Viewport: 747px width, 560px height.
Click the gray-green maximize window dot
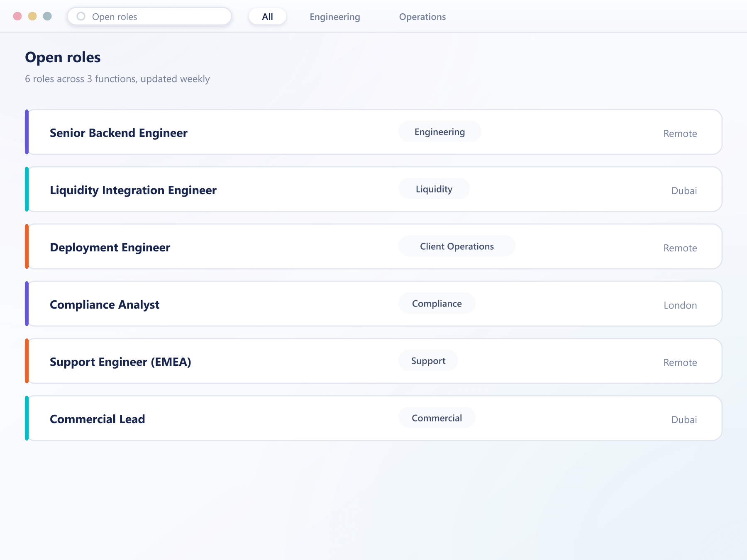[47, 16]
